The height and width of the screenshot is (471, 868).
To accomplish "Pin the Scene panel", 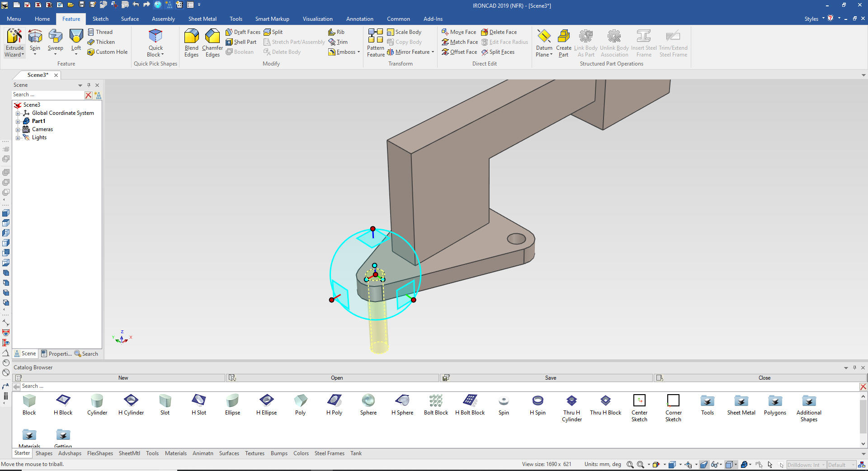I will click(89, 85).
